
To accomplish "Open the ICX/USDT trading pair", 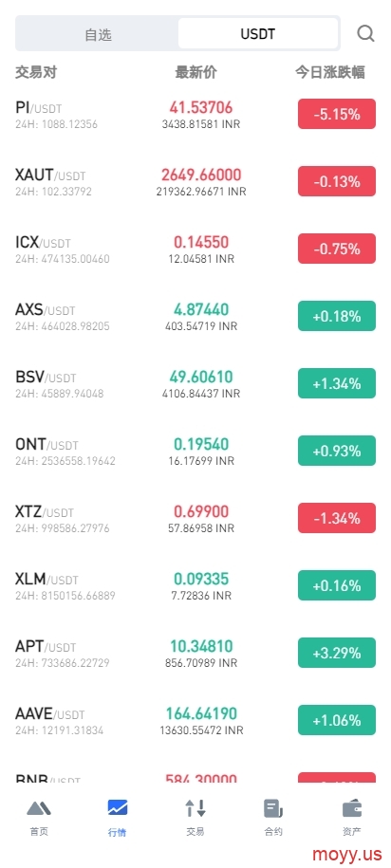I will tap(195, 249).
